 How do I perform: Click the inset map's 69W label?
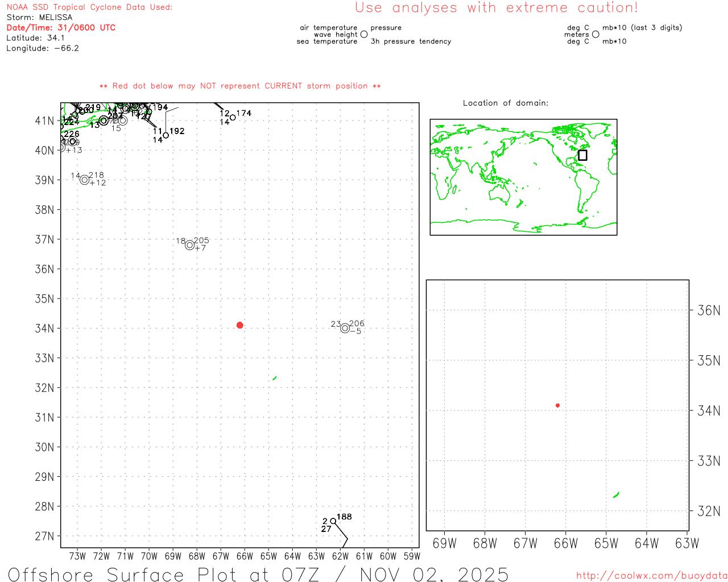(x=445, y=543)
